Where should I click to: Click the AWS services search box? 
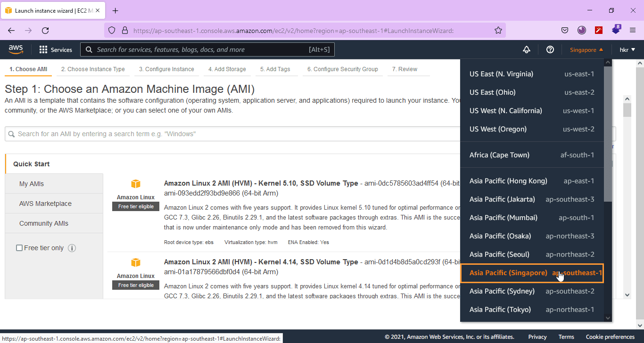207,49
